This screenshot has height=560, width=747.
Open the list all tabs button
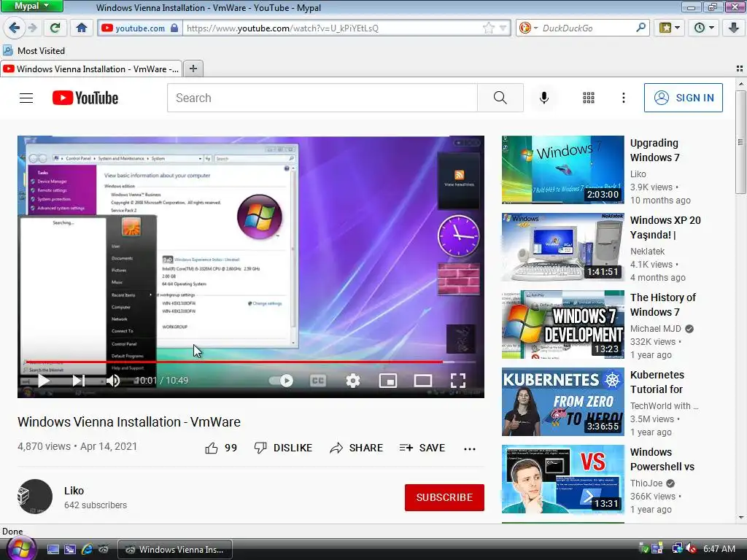[740, 69]
